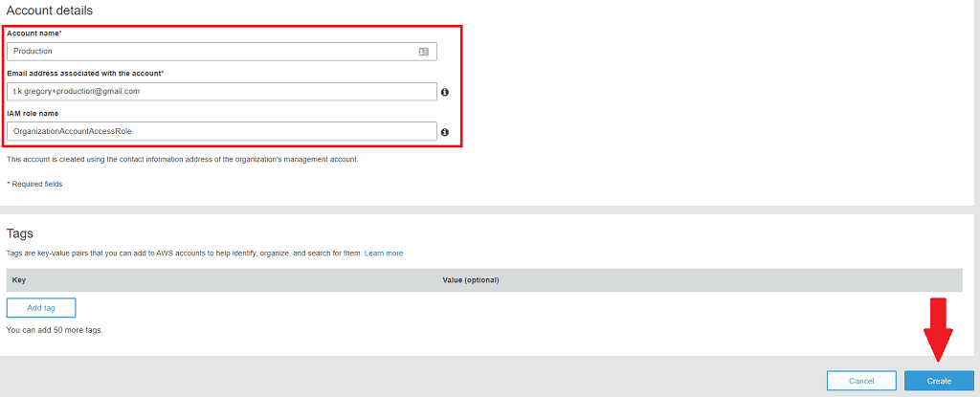Click the Cancel button
The height and width of the screenshot is (397, 980).
coord(861,381)
